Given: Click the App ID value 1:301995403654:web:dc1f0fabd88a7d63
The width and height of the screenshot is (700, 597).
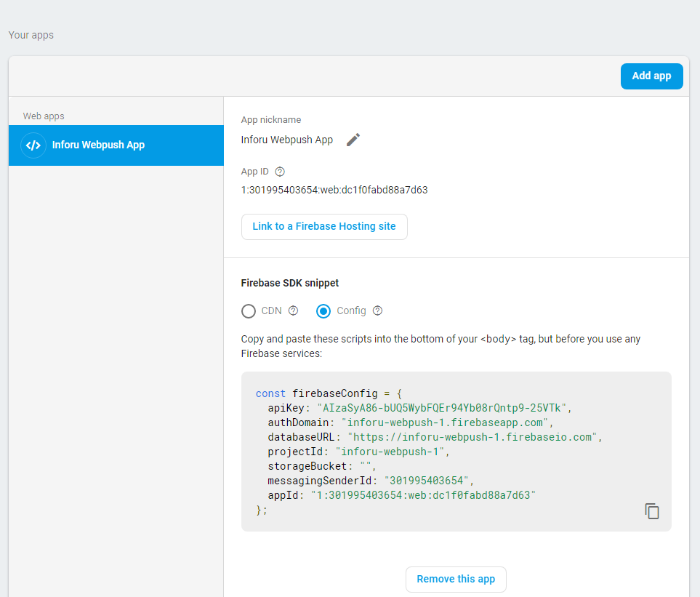Looking at the screenshot, I should point(334,190).
